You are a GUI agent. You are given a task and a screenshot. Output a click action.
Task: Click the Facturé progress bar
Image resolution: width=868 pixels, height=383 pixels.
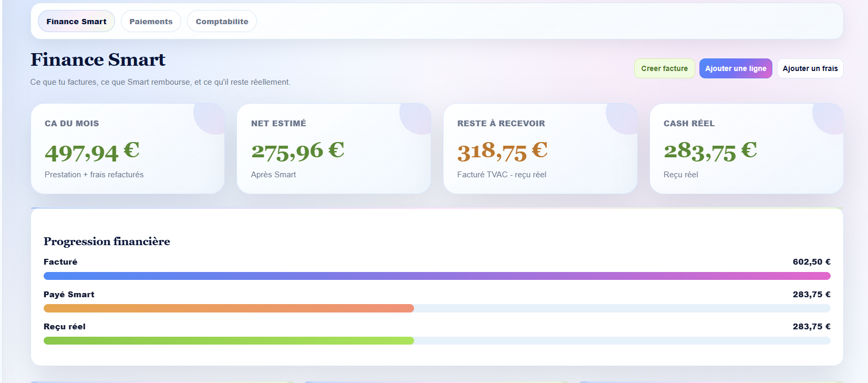coord(437,276)
